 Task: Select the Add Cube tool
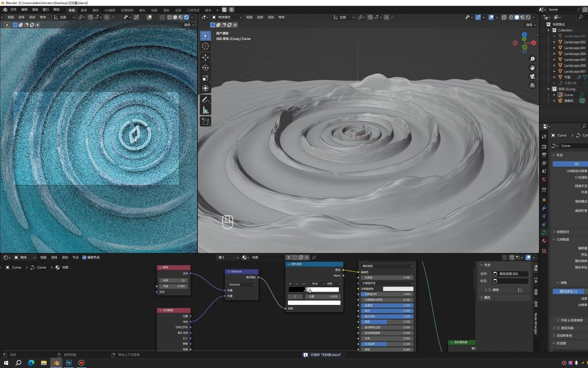tap(206, 121)
